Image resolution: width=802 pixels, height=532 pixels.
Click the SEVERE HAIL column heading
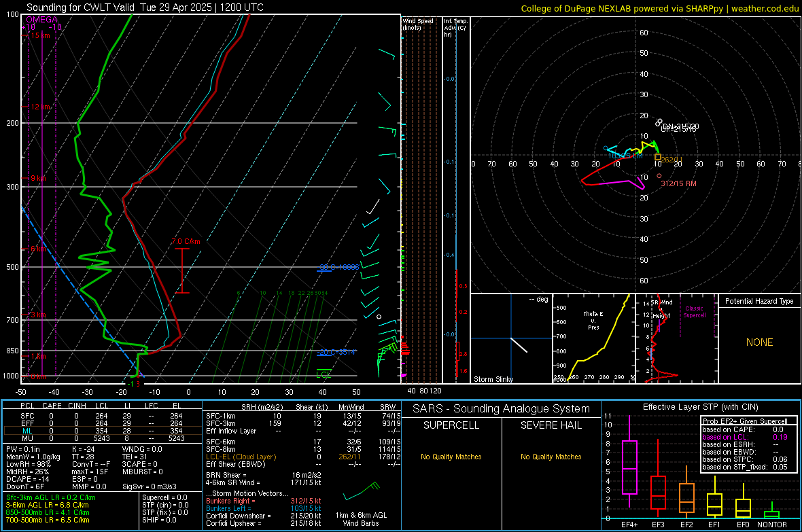[x=551, y=425]
